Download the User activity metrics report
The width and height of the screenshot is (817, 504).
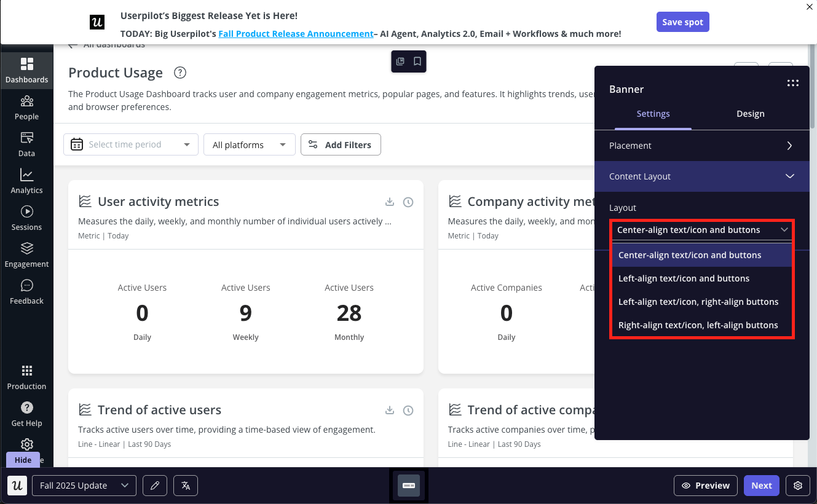[389, 202]
